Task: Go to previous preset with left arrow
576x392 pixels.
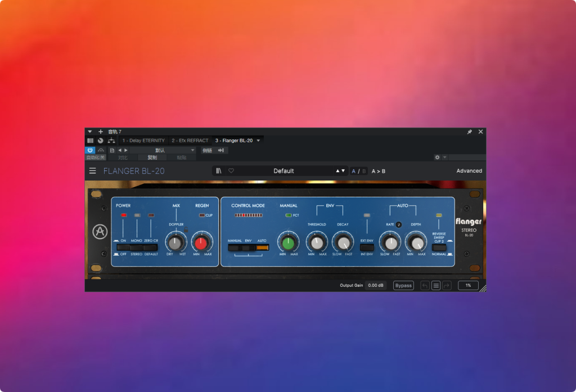Action: (120, 150)
